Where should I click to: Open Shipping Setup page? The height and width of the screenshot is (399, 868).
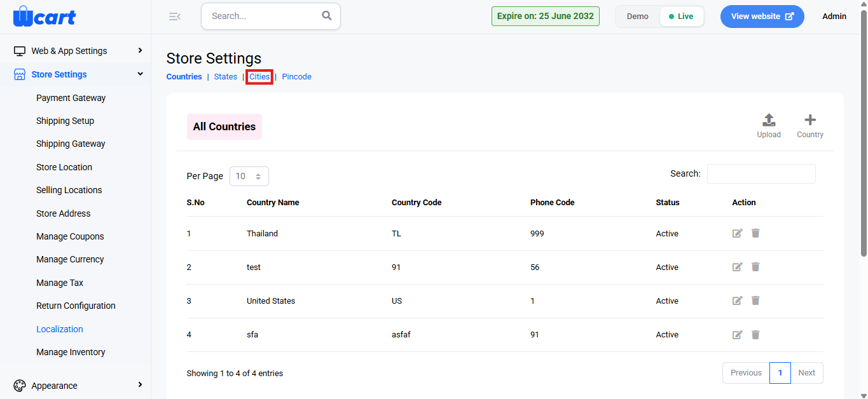[x=65, y=121]
